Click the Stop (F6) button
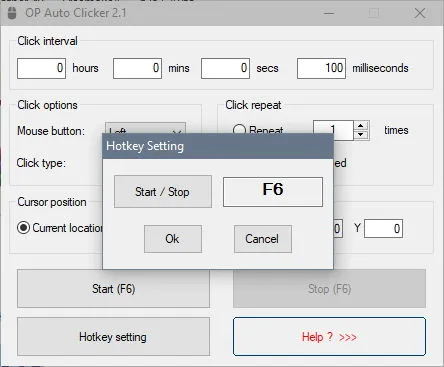444x367 pixels. [x=329, y=289]
